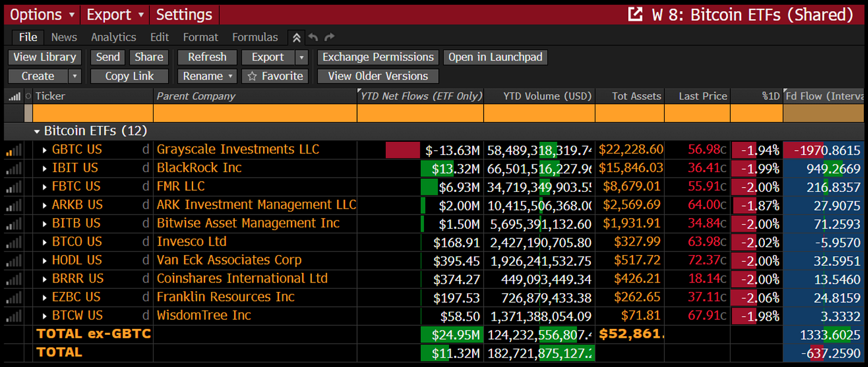Click the signal bars icon in EZBC row
This screenshot has height=367, width=868.
13,297
